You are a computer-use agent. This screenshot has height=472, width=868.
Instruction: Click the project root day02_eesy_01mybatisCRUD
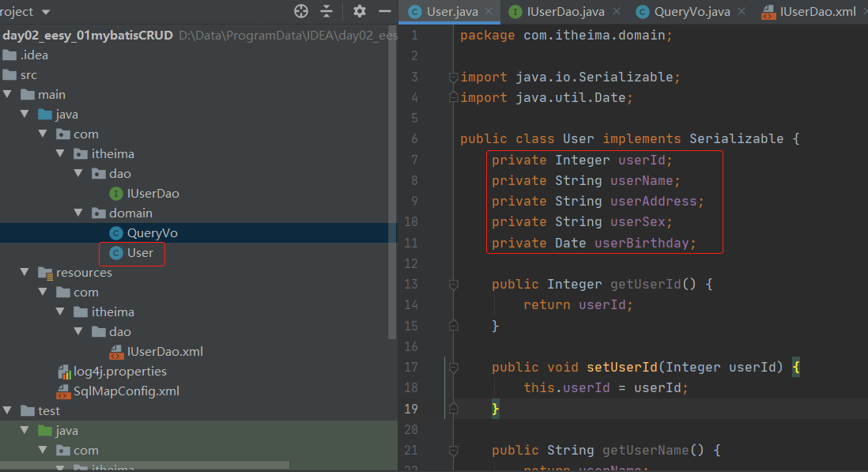pos(88,36)
